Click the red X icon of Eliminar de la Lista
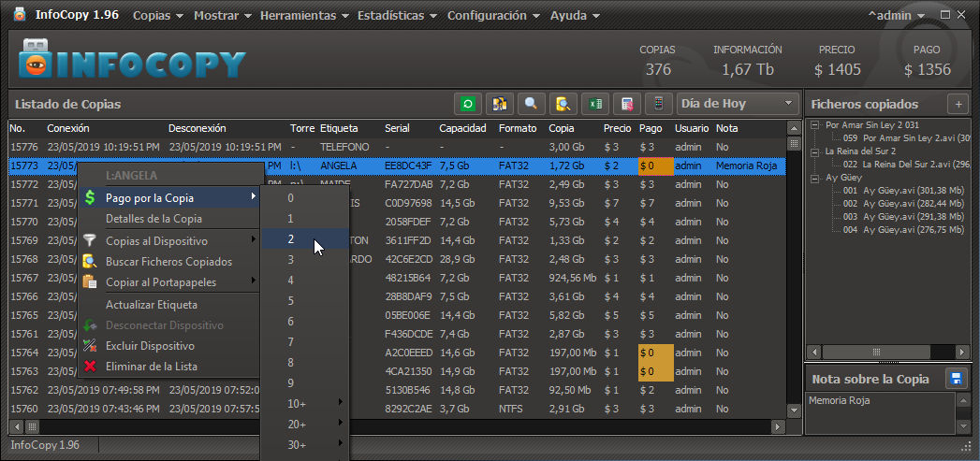 click(90, 366)
